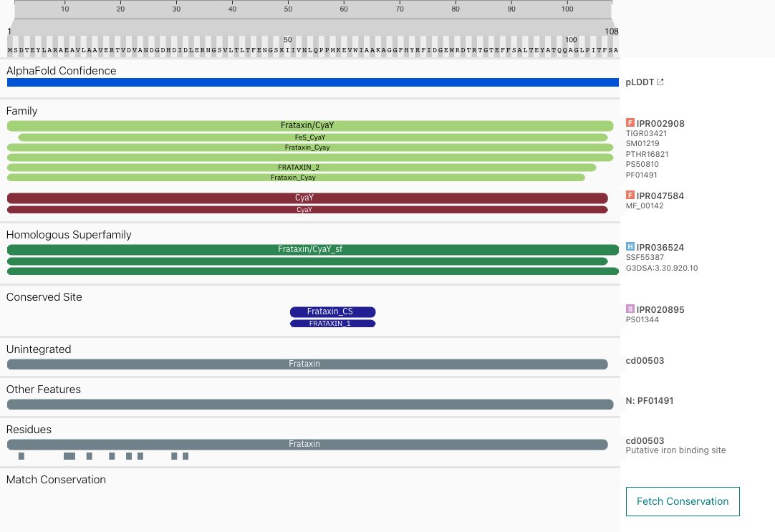Open the IPR020895 conserved site link
Screen dimensions: 775x532
pyautogui.click(x=660, y=310)
